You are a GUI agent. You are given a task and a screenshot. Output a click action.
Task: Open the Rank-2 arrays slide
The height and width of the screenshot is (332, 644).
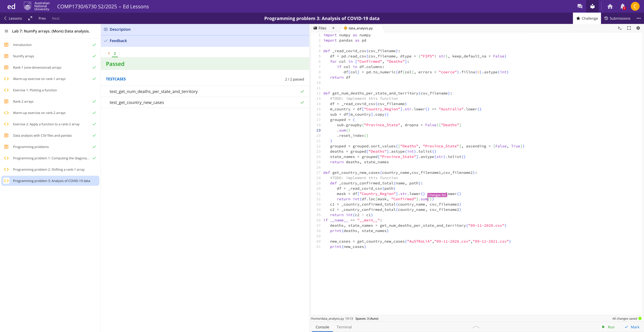tap(50, 101)
